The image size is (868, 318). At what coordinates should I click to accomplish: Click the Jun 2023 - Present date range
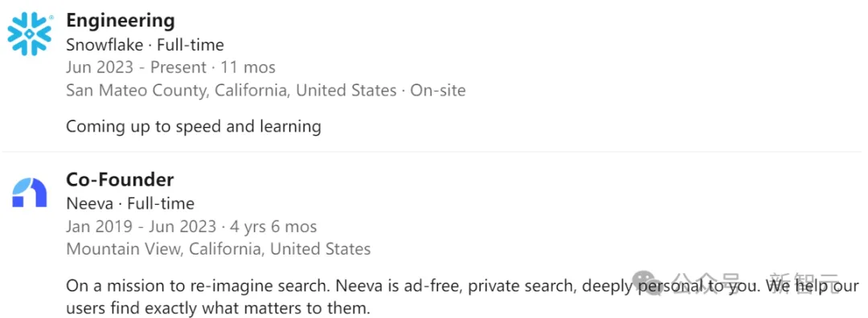click(136, 67)
